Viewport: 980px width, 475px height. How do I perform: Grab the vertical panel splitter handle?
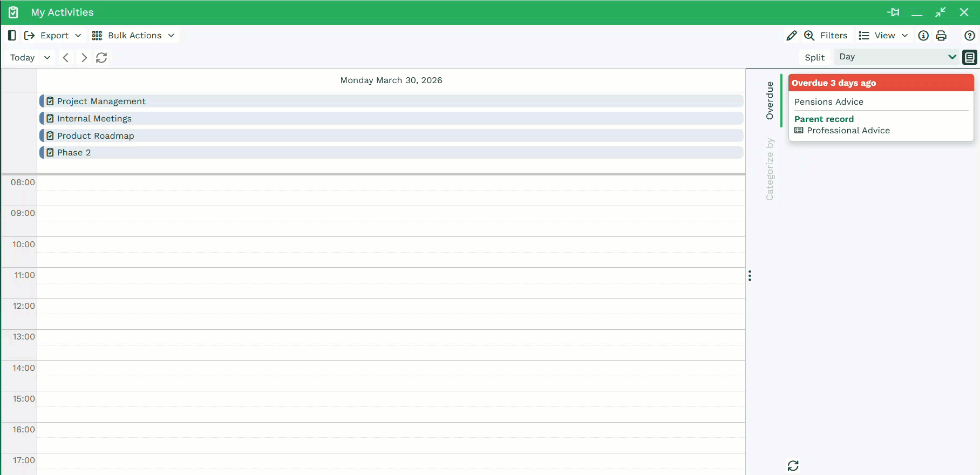point(750,276)
